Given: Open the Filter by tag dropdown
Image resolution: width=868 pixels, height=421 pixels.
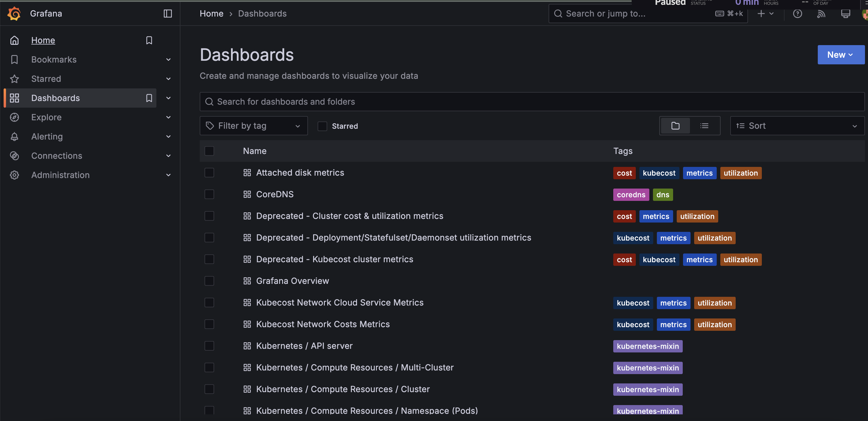Looking at the screenshot, I should 253,126.
